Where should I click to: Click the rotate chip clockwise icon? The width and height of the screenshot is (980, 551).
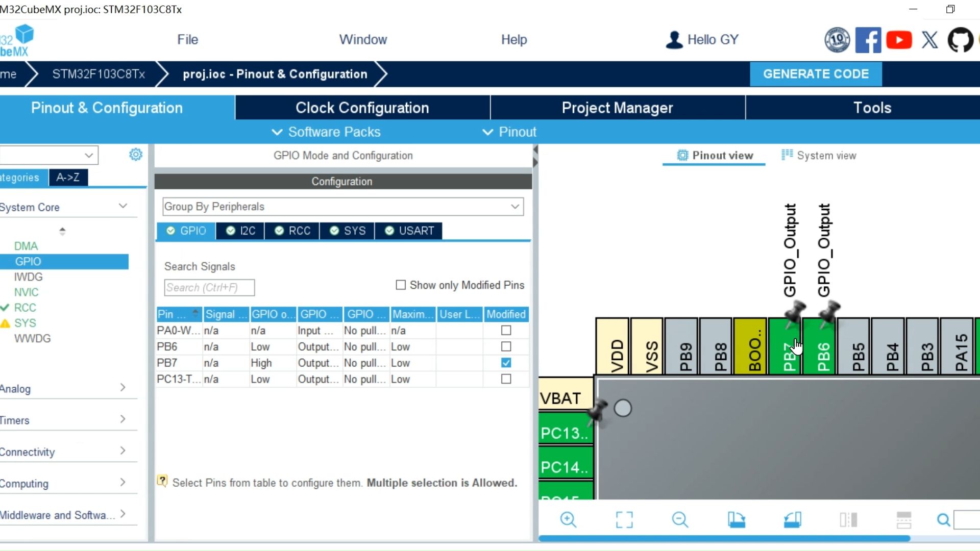tap(736, 520)
